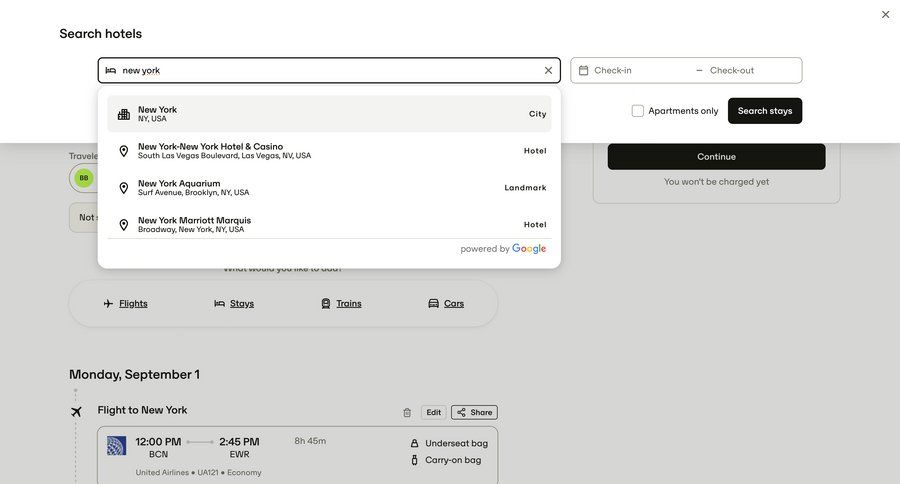This screenshot has width=900, height=484.
Task: Click pin icon for New York-New York Hotel
Action: 123,151
